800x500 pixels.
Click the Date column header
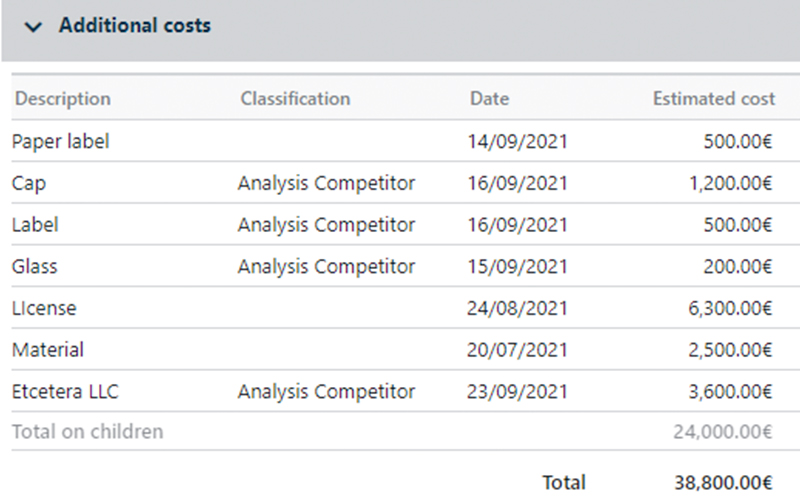(x=489, y=99)
